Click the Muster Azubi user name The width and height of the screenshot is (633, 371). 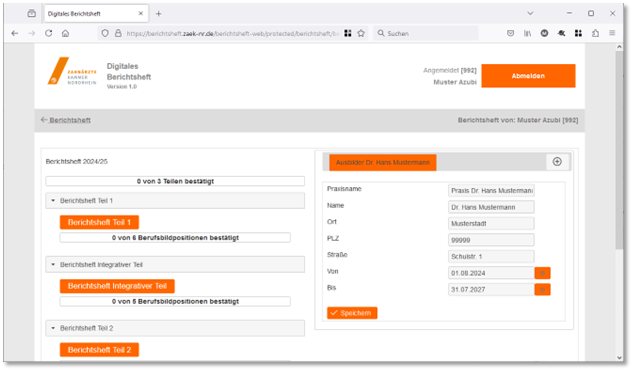pos(455,82)
